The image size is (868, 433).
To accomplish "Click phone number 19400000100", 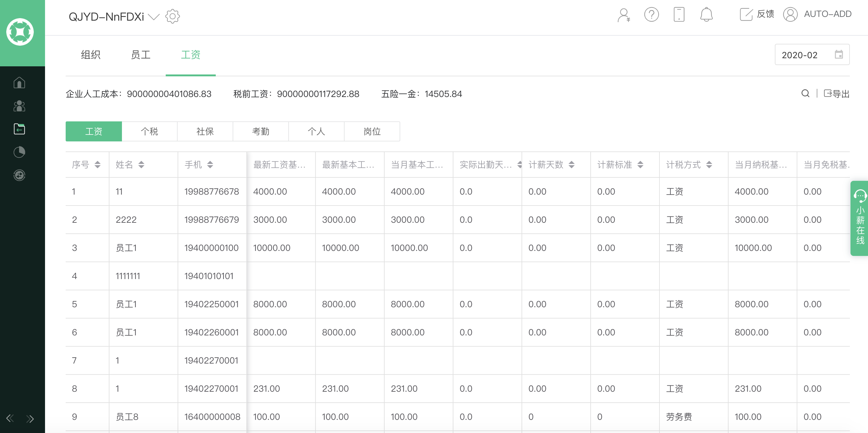I will (211, 248).
